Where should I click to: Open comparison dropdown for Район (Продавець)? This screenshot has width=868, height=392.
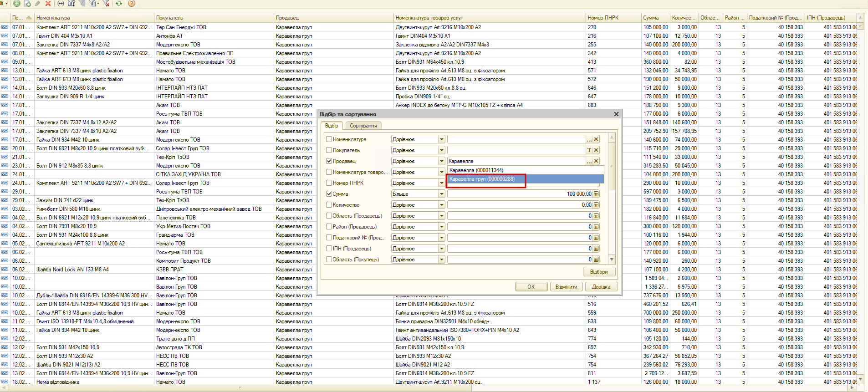[x=441, y=227]
